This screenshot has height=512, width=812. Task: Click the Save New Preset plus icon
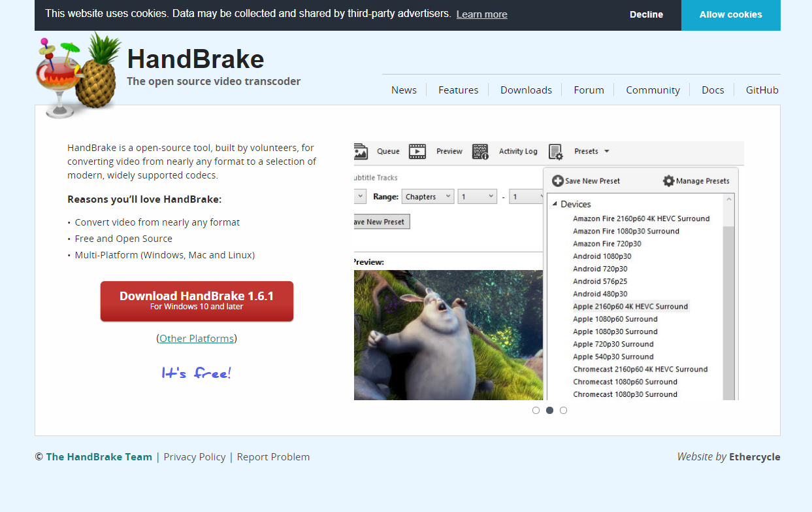point(558,181)
